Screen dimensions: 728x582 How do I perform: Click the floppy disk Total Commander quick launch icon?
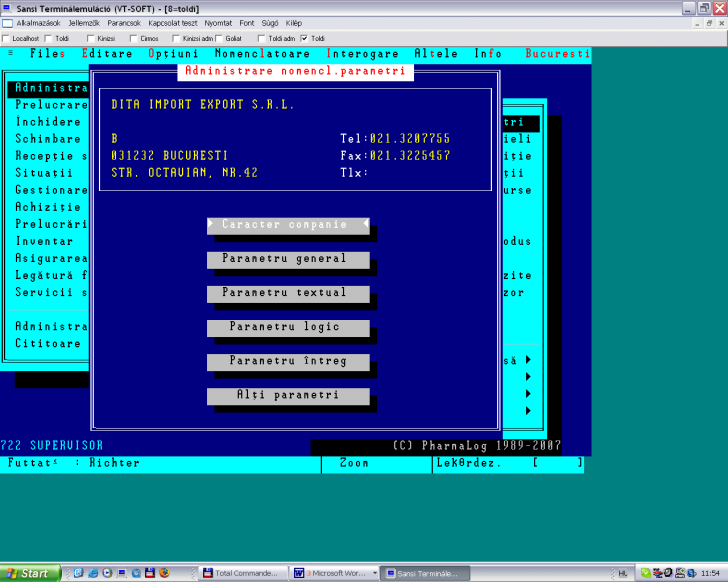pyautogui.click(x=150, y=573)
